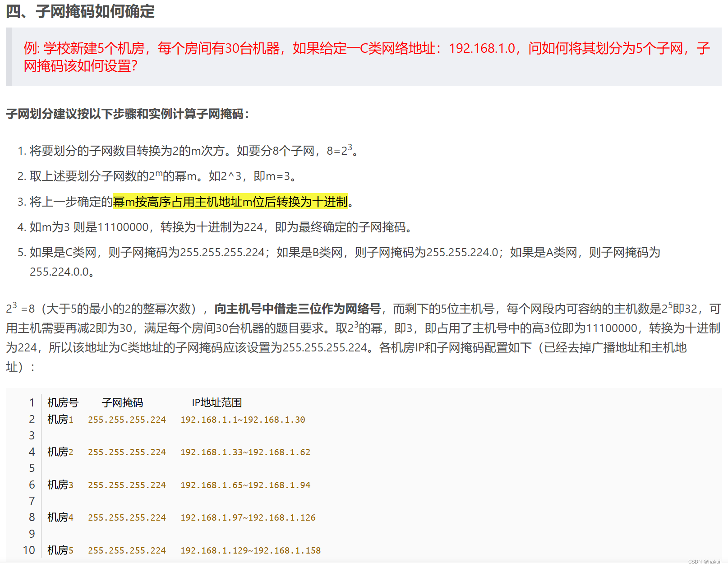The width and height of the screenshot is (728, 568).
Task: Click step 1 about 8=2³
Action: click(x=188, y=150)
